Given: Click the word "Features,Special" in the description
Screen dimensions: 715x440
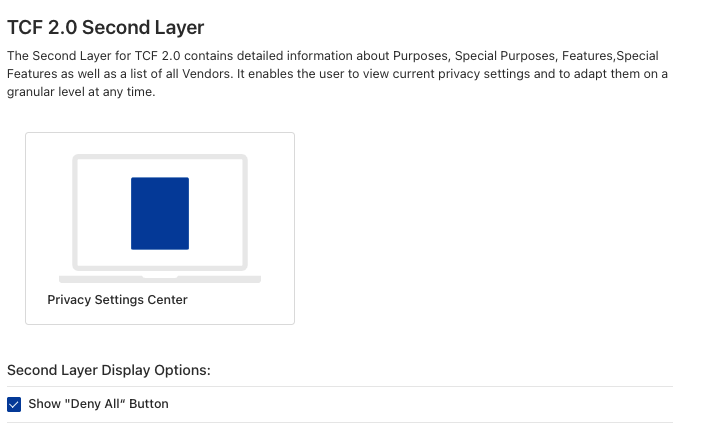Looking at the screenshot, I should point(610,56).
